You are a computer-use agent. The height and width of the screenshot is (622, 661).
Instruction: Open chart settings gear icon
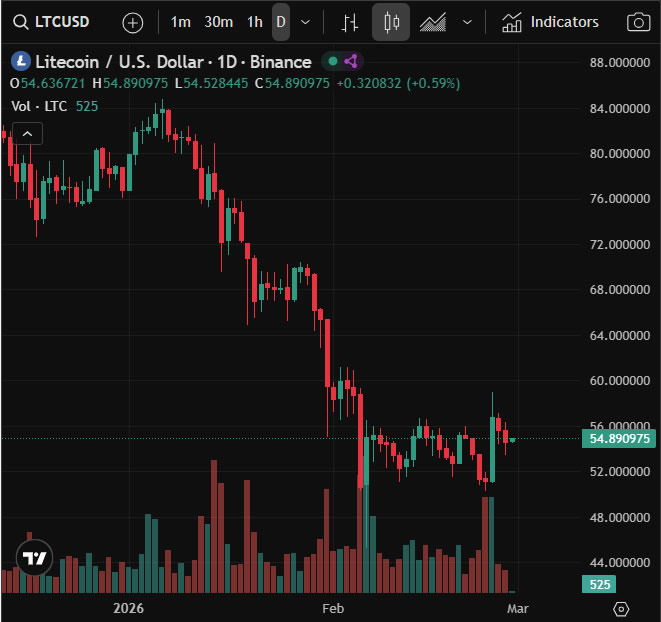pyautogui.click(x=621, y=609)
